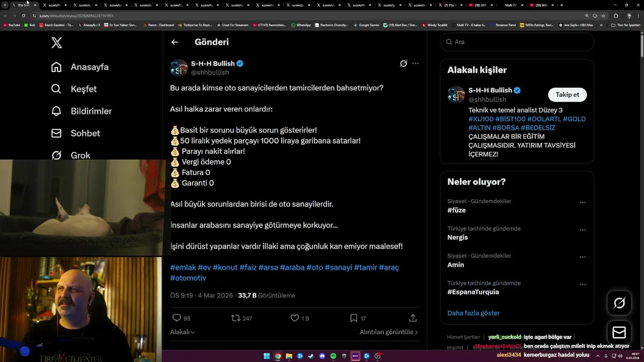Screen dimensions: 644x362
Task: Open more options for Amin trend
Action: [x=583, y=257]
